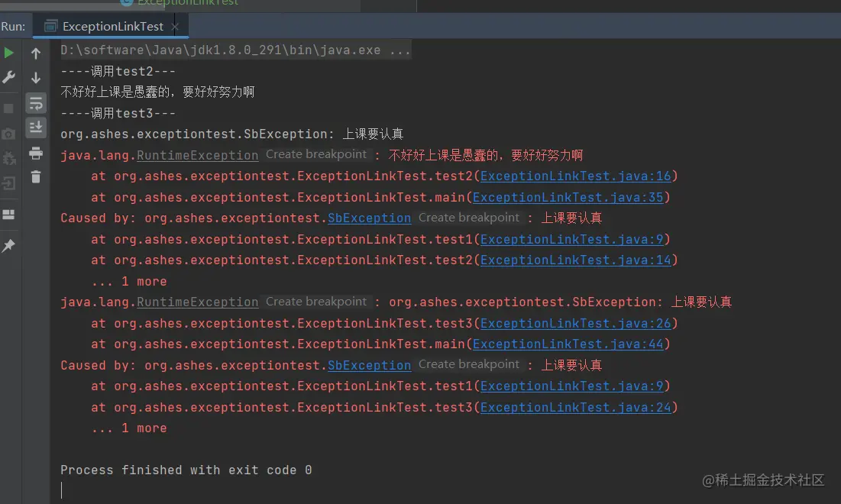Open the ExceptionLinkTest.java:24 link
The width and height of the screenshot is (841, 504).
click(x=575, y=408)
